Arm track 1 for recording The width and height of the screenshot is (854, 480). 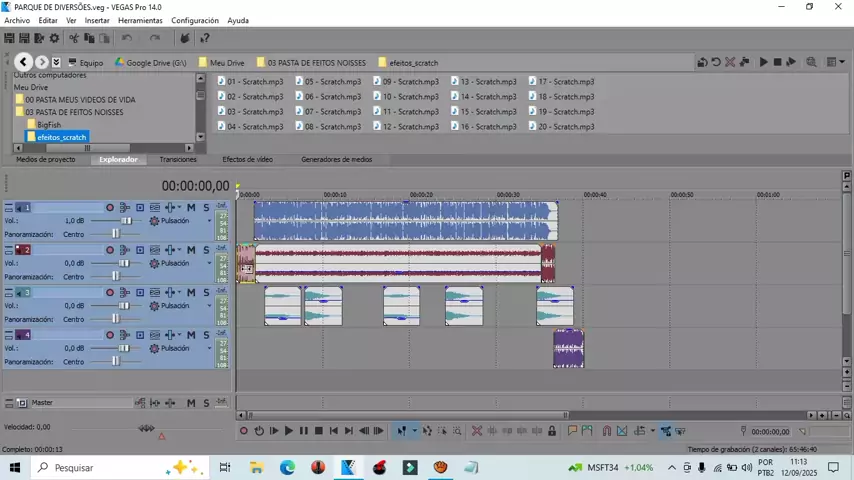[x=110, y=208]
